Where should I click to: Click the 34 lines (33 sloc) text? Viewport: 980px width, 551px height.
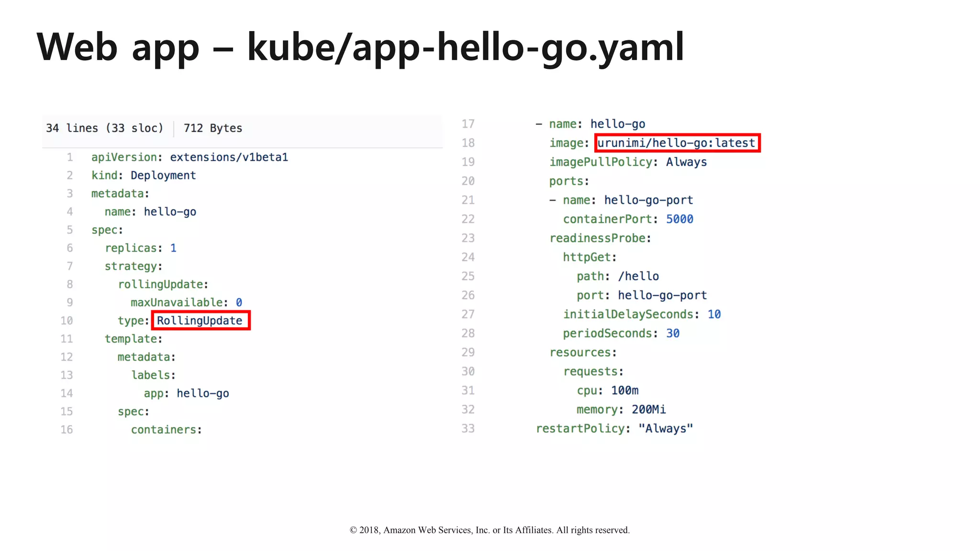point(104,128)
